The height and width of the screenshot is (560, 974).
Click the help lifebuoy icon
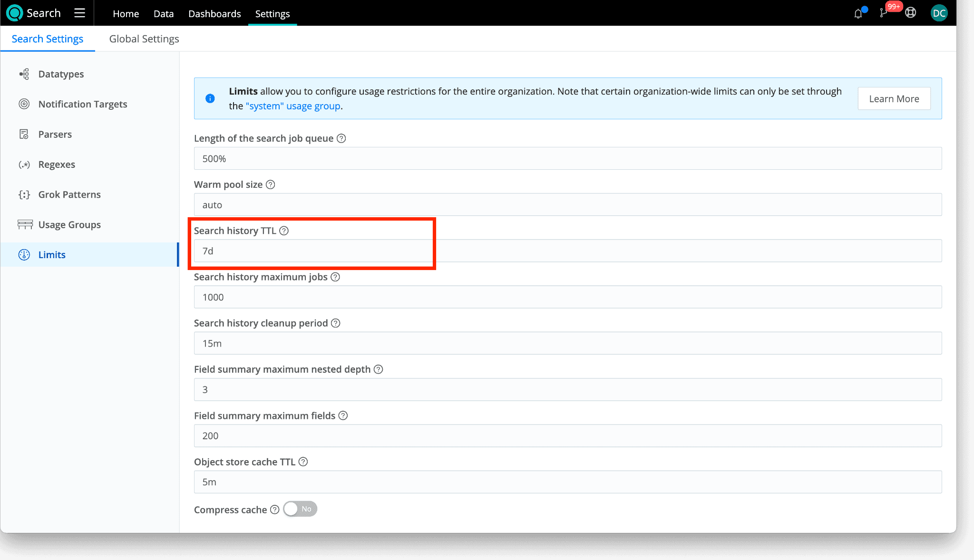[x=910, y=13]
